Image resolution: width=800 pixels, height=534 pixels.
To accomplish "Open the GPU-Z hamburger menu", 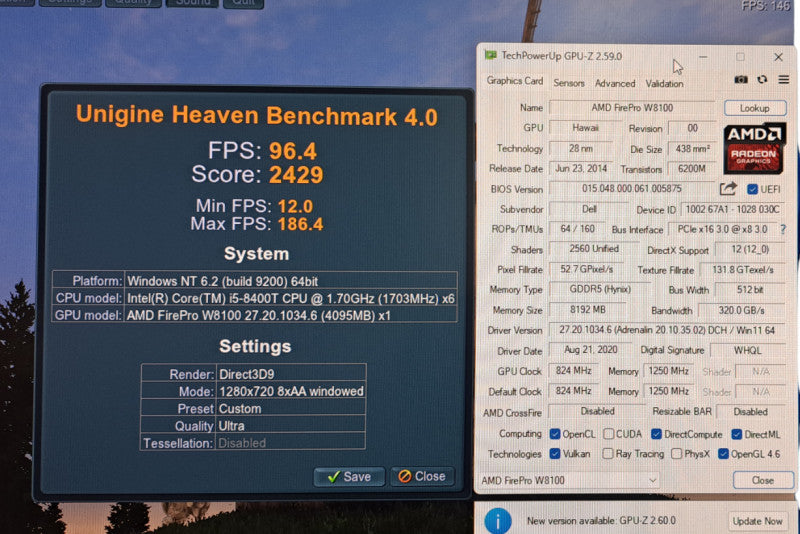I will [784, 80].
